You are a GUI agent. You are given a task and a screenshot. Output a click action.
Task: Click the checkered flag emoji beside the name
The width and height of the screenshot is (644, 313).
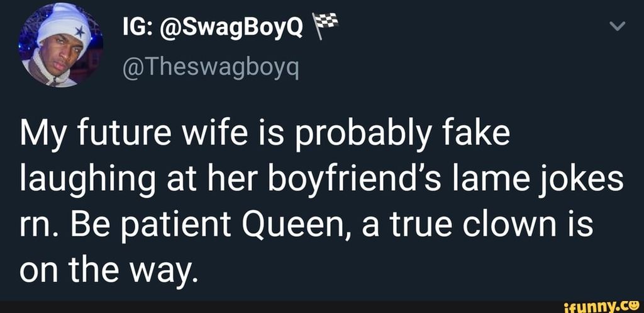tap(326, 26)
